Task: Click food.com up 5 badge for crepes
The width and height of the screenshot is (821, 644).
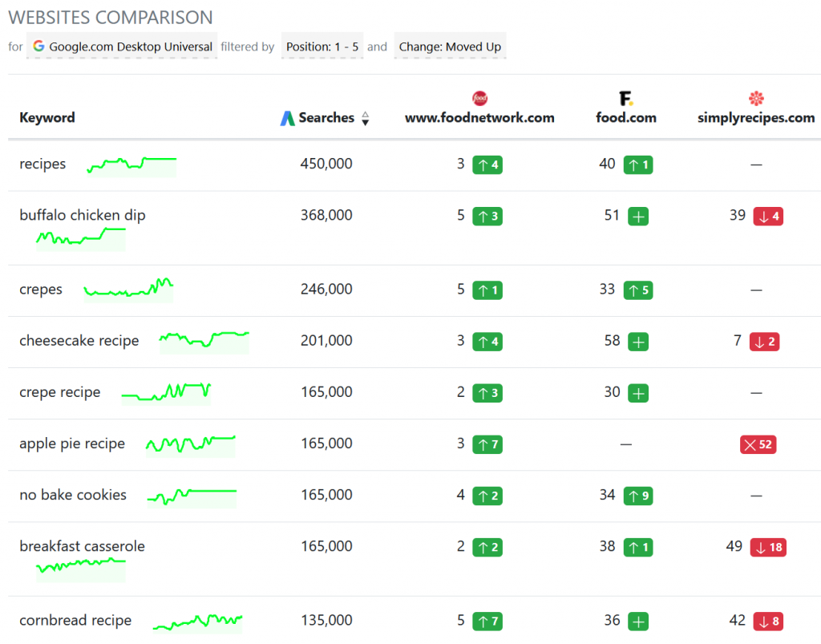Action: [x=638, y=290]
